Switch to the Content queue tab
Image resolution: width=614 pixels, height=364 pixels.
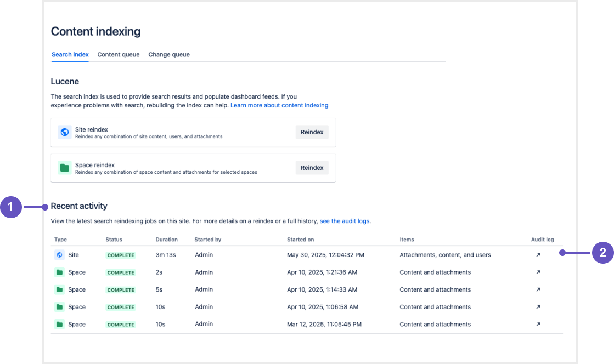(x=119, y=55)
